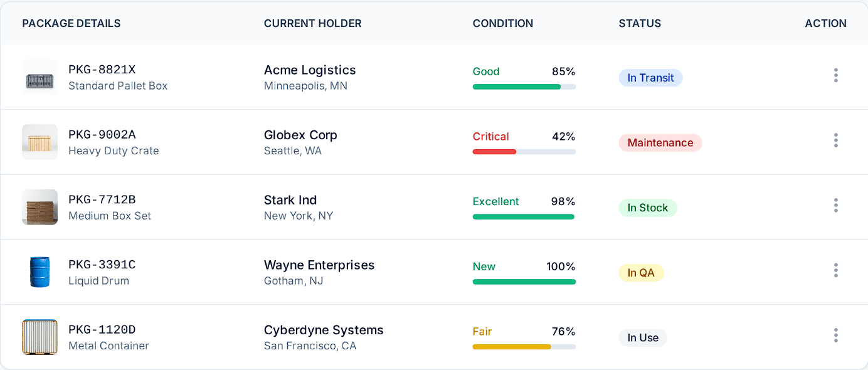This screenshot has height=370, width=868.
Task: Open action menu for PKG-8821X row
Action: (x=835, y=76)
